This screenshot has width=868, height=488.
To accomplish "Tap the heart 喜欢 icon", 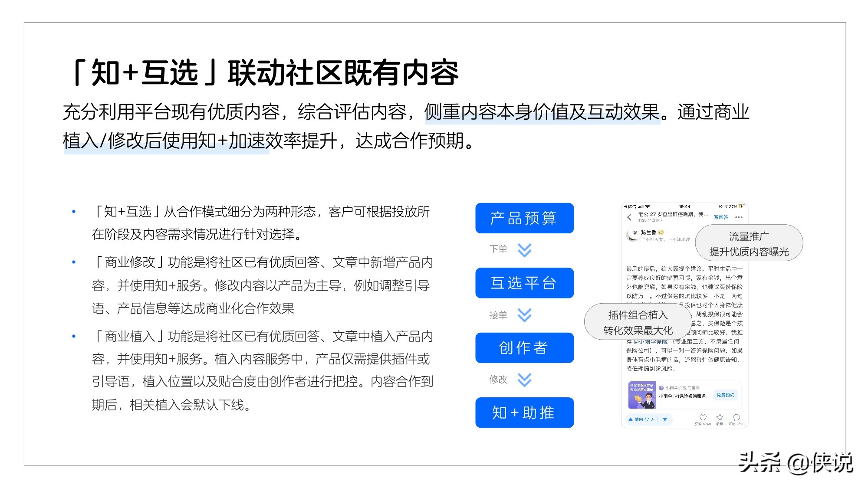I will (703, 417).
